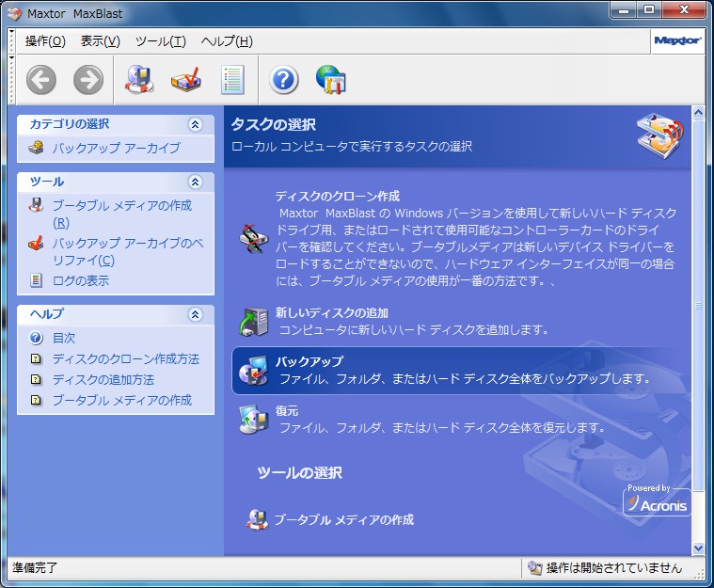The image size is (714, 588).
Task: Open the bootable media creation toolbar icon
Action: pyautogui.click(x=139, y=80)
